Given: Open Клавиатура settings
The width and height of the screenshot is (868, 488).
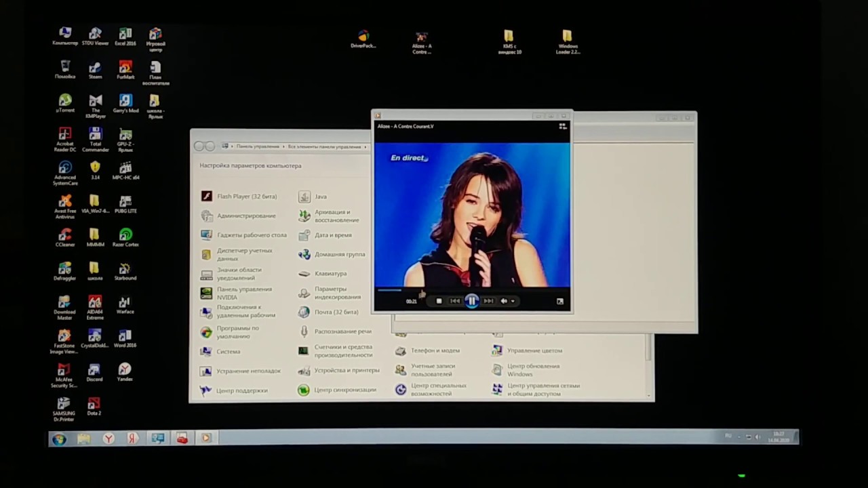Looking at the screenshot, I should click(322, 274).
